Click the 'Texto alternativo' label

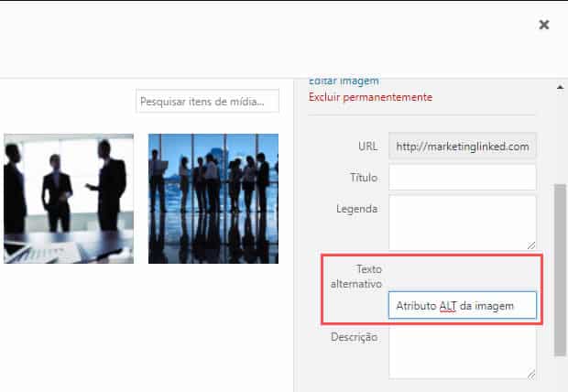(354, 277)
